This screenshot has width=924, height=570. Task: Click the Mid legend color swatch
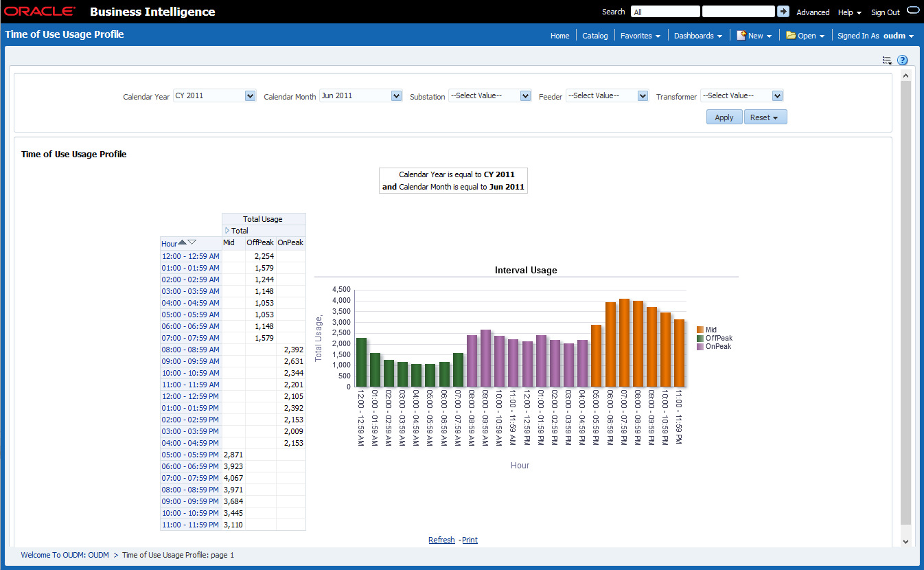point(700,330)
